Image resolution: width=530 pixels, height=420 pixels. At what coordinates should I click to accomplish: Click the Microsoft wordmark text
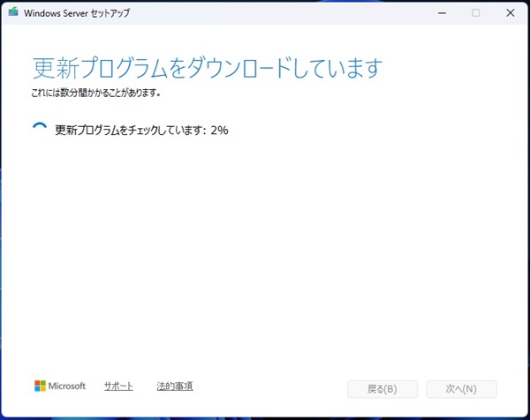click(67, 386)
